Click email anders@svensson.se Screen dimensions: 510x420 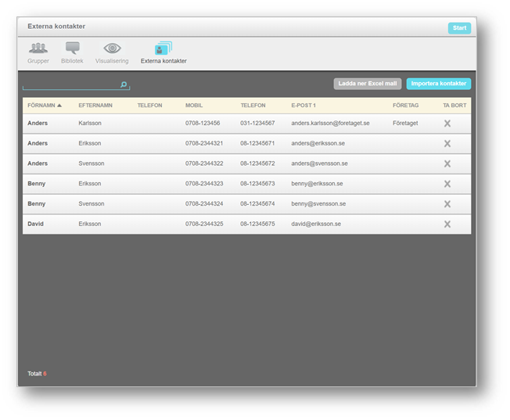click(319, 163)
